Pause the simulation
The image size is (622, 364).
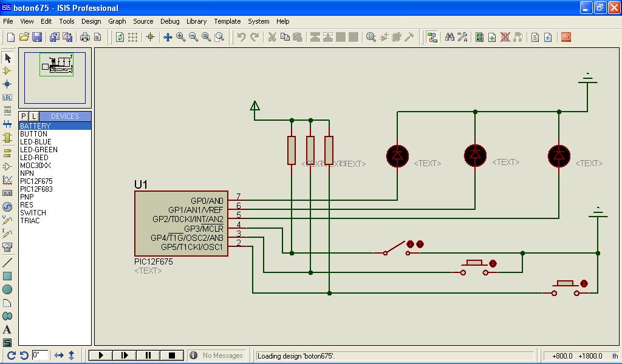tap(148, 356)
